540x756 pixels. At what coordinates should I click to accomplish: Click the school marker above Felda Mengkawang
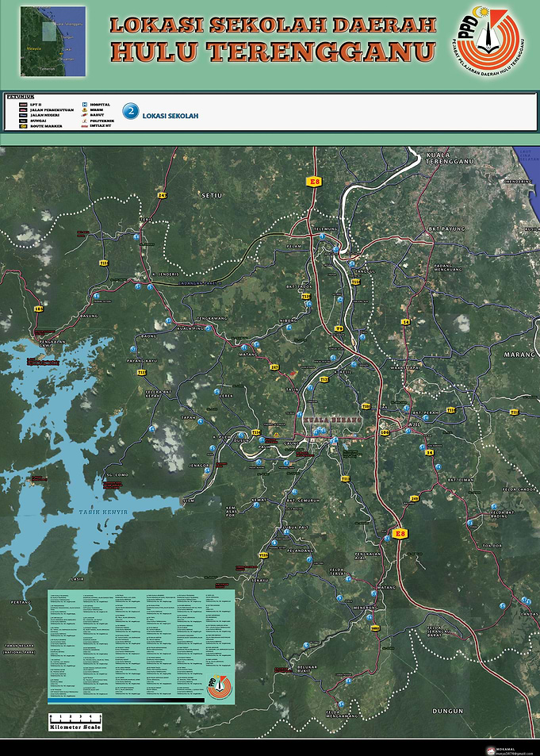[341, 704]
